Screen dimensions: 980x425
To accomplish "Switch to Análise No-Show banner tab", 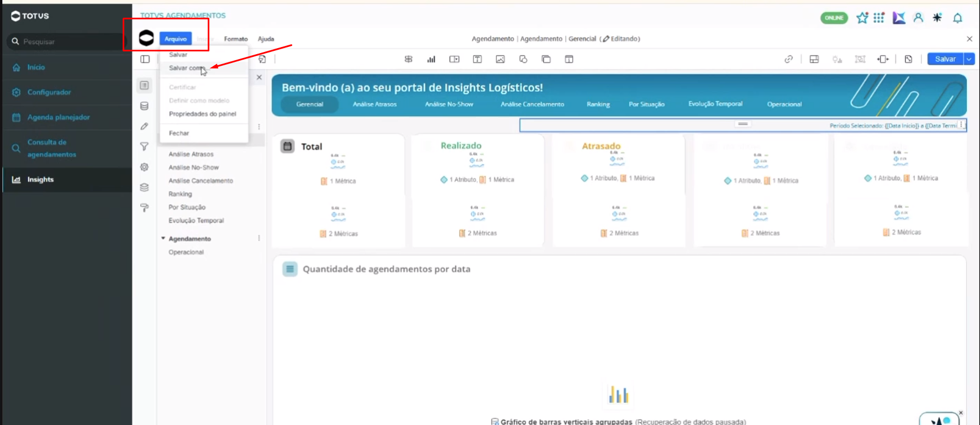I will click(x=449, y=104).
